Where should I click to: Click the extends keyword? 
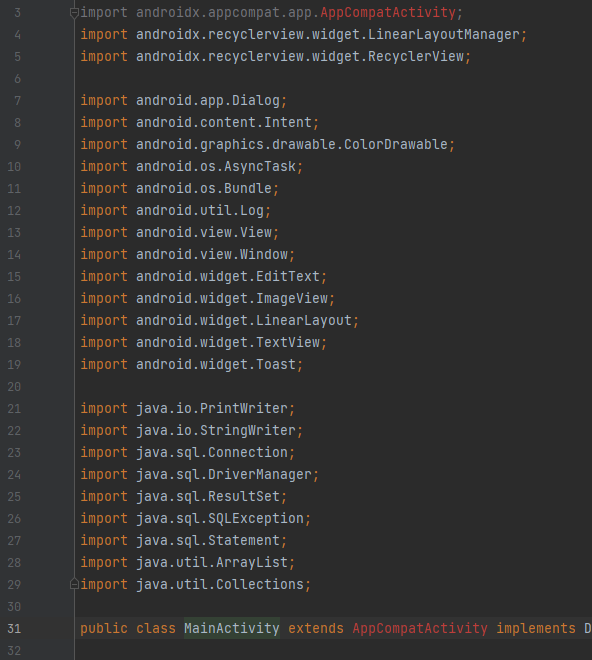click(x=316, y=628)
